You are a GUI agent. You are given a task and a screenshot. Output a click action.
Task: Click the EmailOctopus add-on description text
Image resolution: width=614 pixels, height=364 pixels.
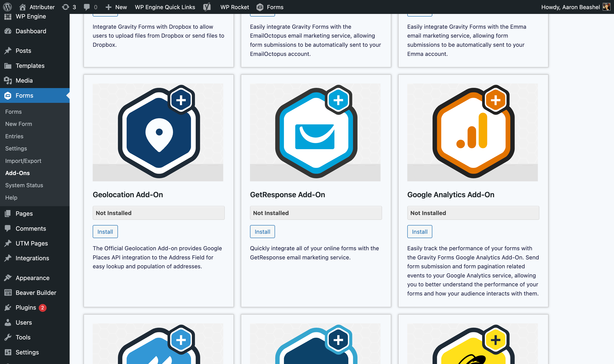point(315,40)
